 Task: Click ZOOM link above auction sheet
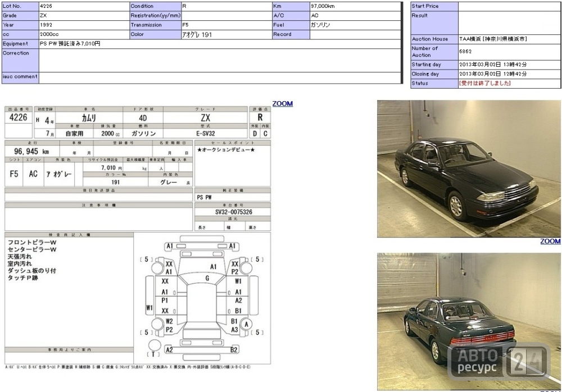[283, 103]
